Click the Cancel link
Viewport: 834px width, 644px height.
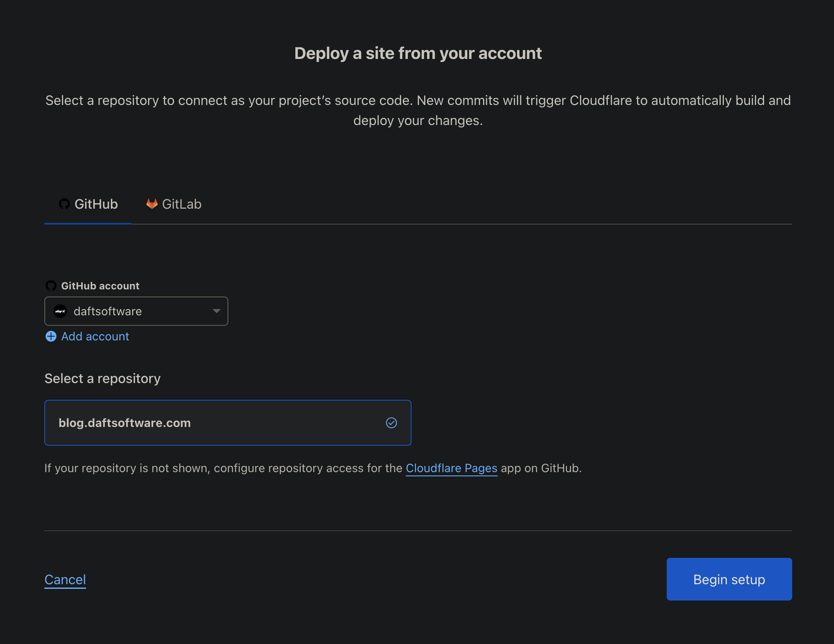click(x=65, y=580)
